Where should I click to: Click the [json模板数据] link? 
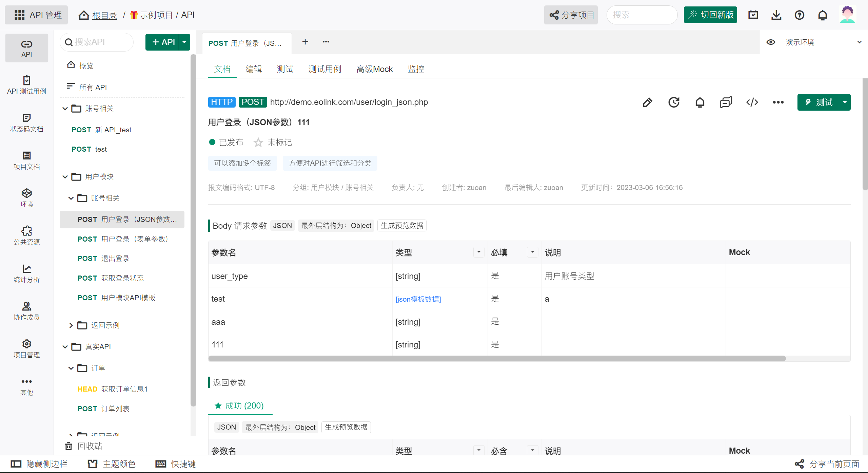[x=418, y=299]
